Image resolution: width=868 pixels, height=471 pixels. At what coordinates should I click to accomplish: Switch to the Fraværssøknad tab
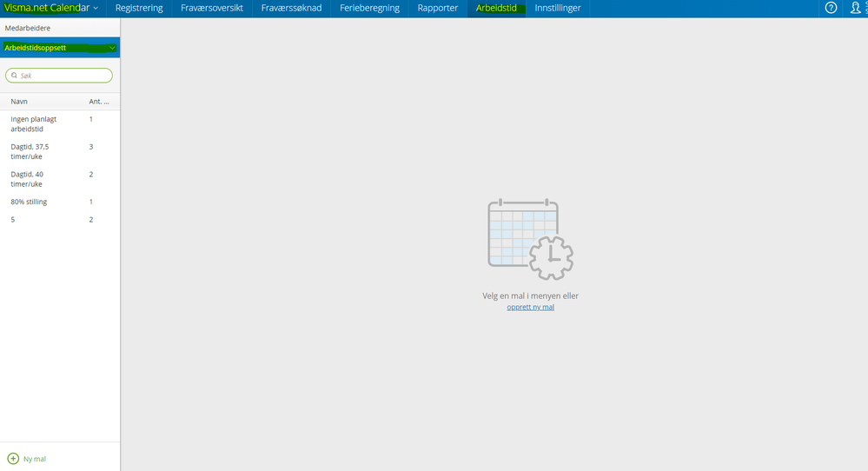[291, 9]
